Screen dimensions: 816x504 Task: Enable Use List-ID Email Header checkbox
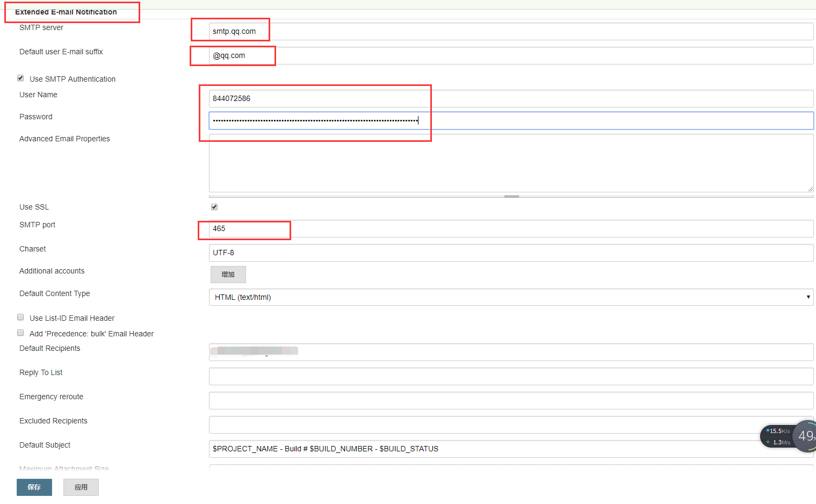coord(20,317)
